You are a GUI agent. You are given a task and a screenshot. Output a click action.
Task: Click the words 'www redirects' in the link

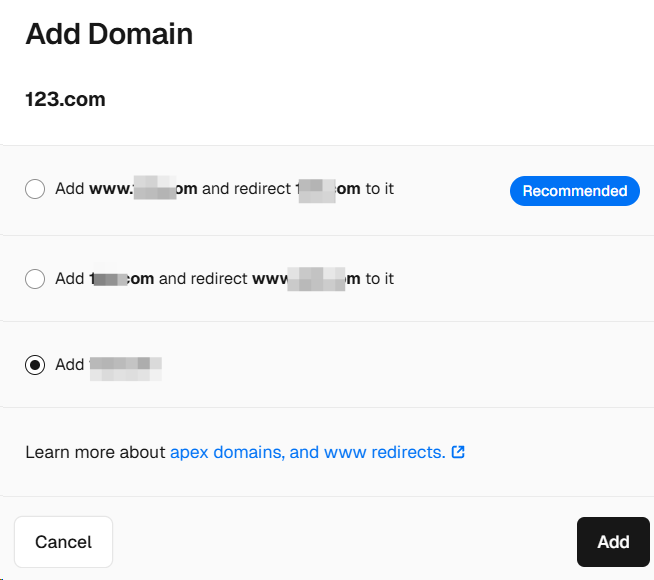383,452
